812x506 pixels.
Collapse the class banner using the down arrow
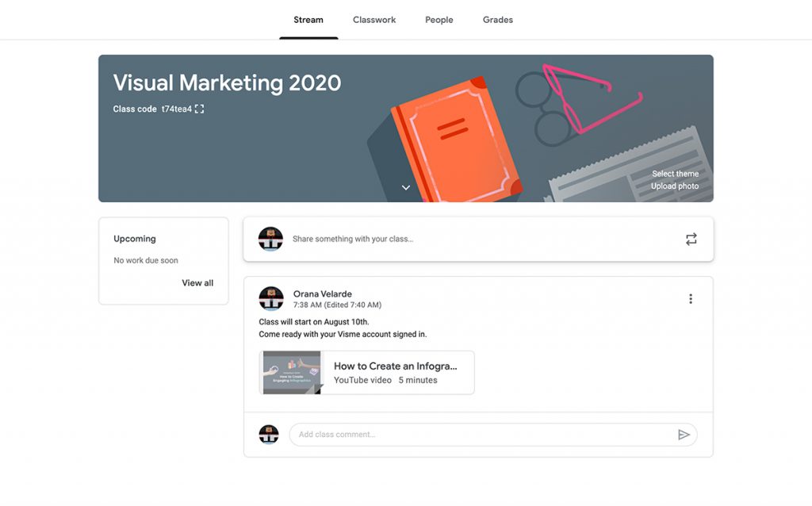tap(405, 187)
